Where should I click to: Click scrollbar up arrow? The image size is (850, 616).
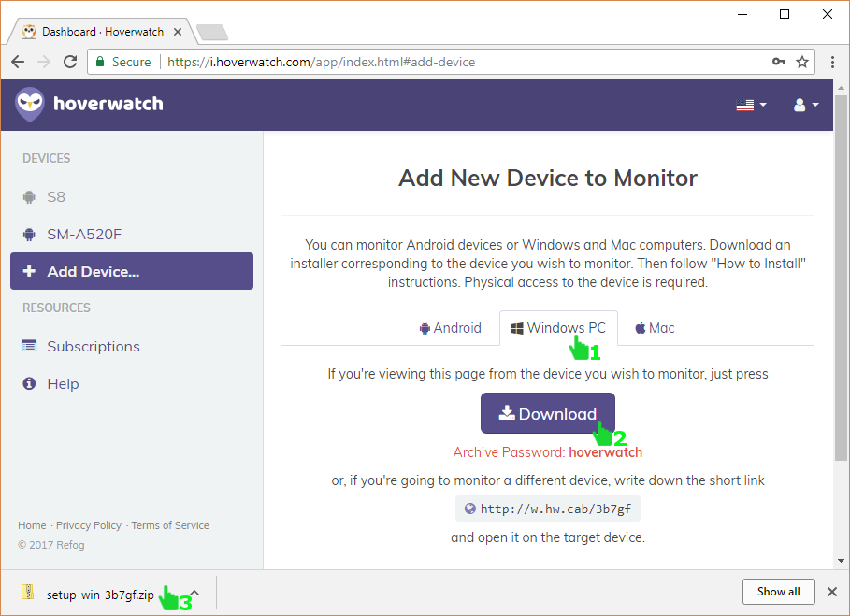coord(841,87)
